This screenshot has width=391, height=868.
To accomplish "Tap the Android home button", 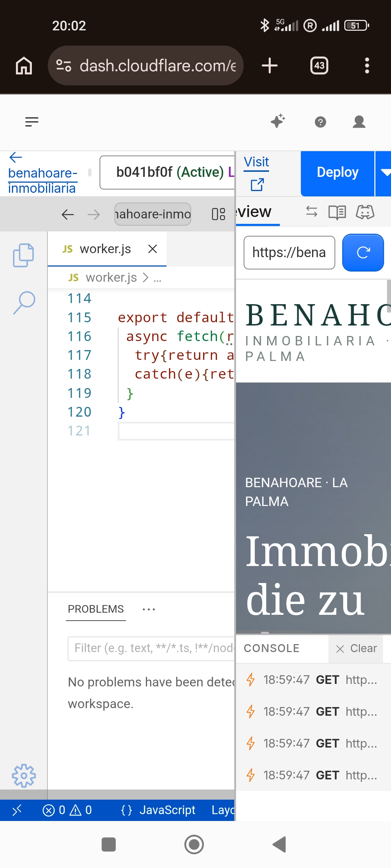I will pos(194,844).
